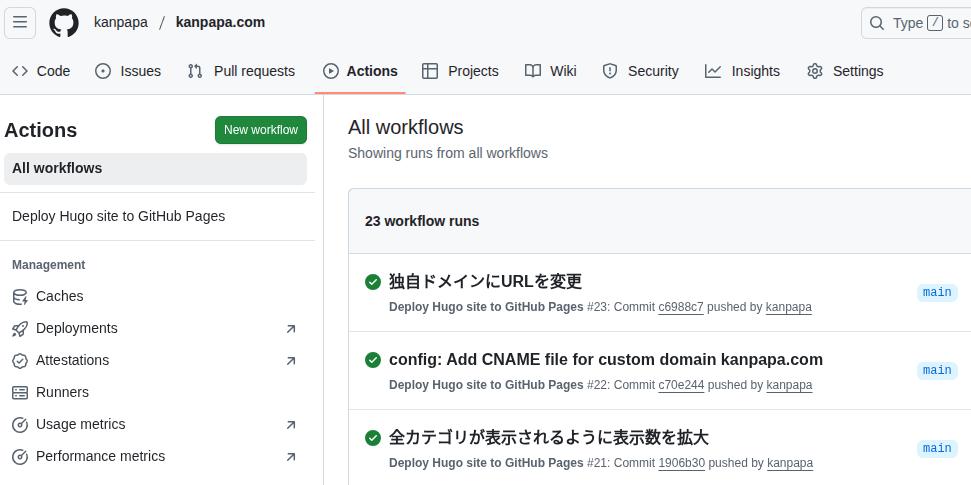Open the Code tab
This screenshot has width=971, height=485.
point(41,71)
